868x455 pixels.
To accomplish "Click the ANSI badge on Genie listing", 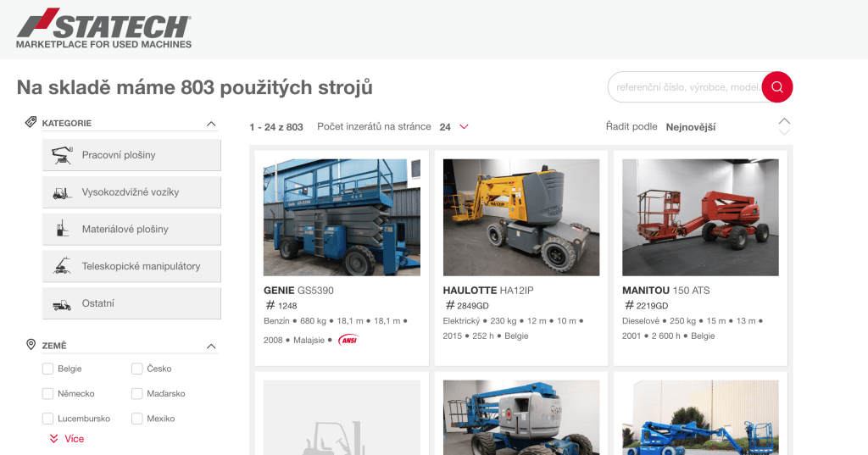I will pyautogui.click(x=348, y=340).
